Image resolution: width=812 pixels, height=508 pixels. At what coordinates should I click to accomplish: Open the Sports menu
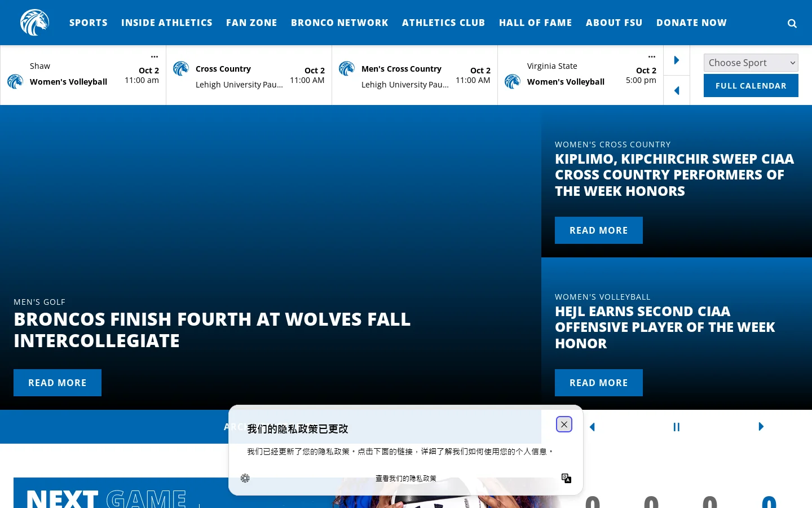point(89,23)
